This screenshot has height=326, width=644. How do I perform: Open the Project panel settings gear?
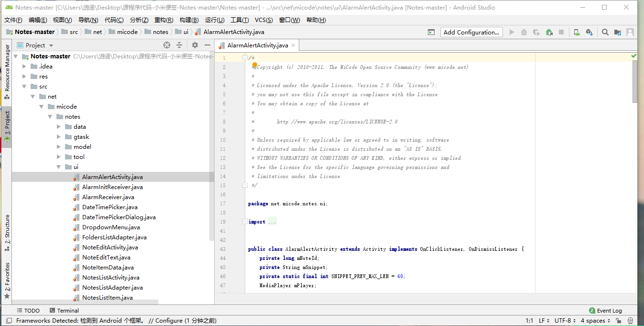pyautogui.click(x=195, y=45)
